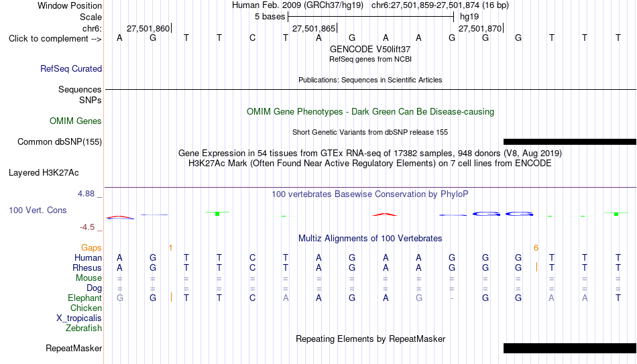
Task: Click the C base in the Elephant row
Action: pyautogui.click(x=252, y=298)
